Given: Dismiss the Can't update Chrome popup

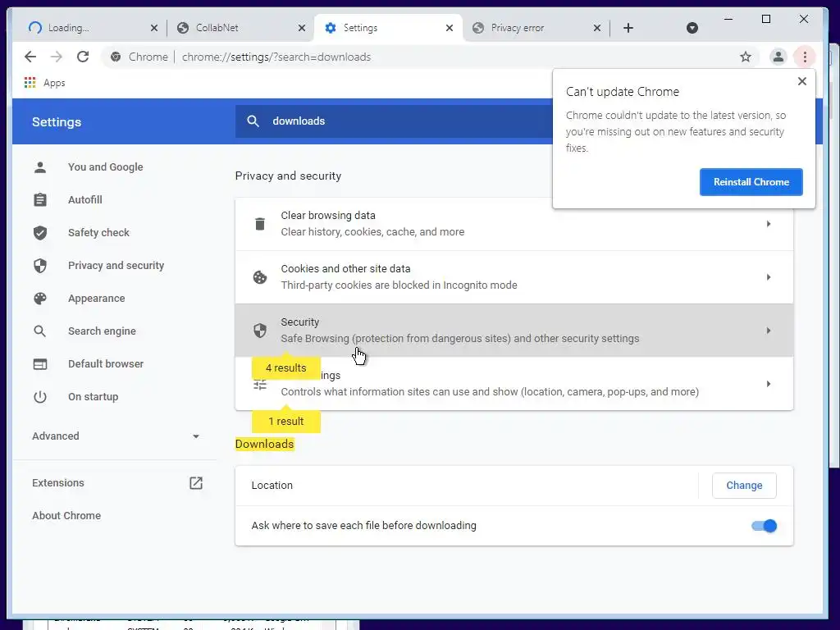Looking at the screenshot, I should pos(802,81).
